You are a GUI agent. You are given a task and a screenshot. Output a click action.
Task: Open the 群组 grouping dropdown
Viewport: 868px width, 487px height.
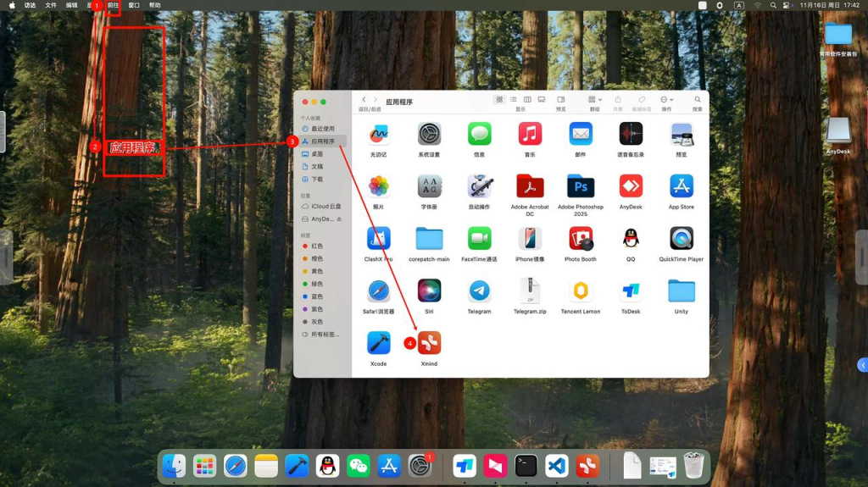pos(595,100)
